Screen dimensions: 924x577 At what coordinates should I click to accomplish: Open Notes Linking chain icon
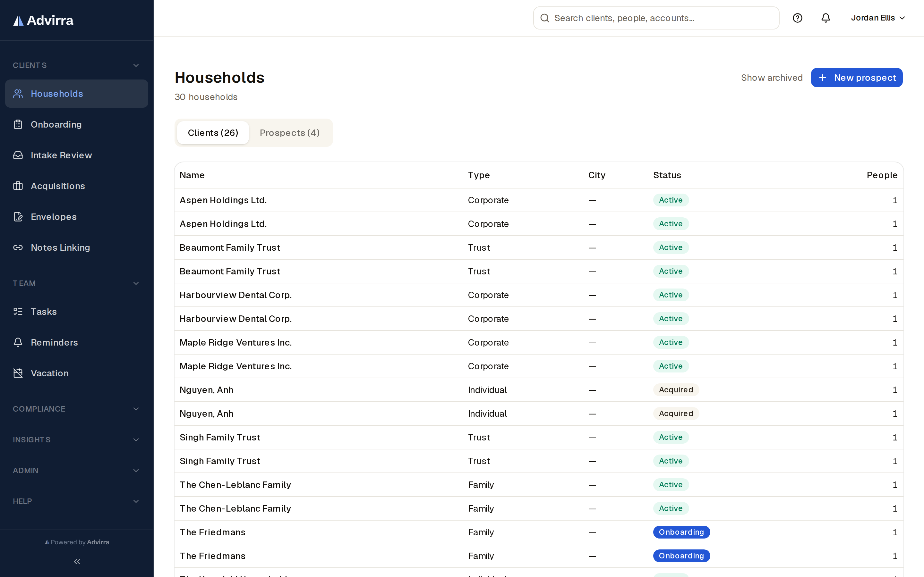(18, 248)
